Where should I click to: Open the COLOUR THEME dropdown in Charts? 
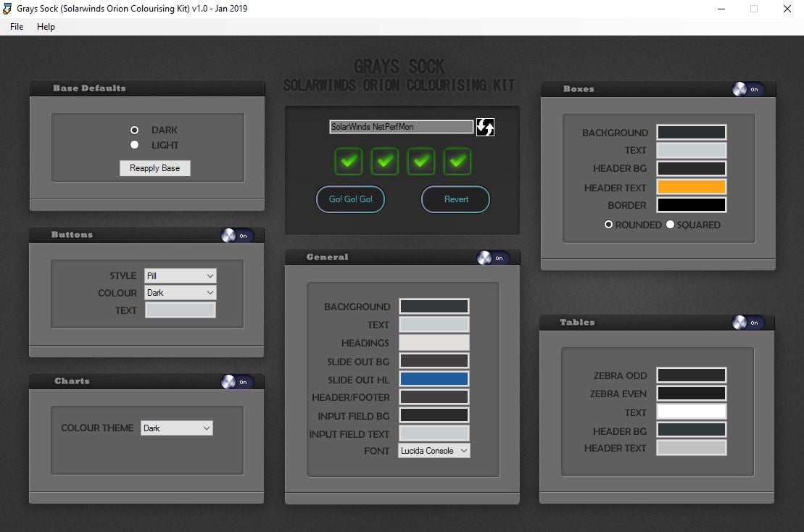click(x=177, y=428)
